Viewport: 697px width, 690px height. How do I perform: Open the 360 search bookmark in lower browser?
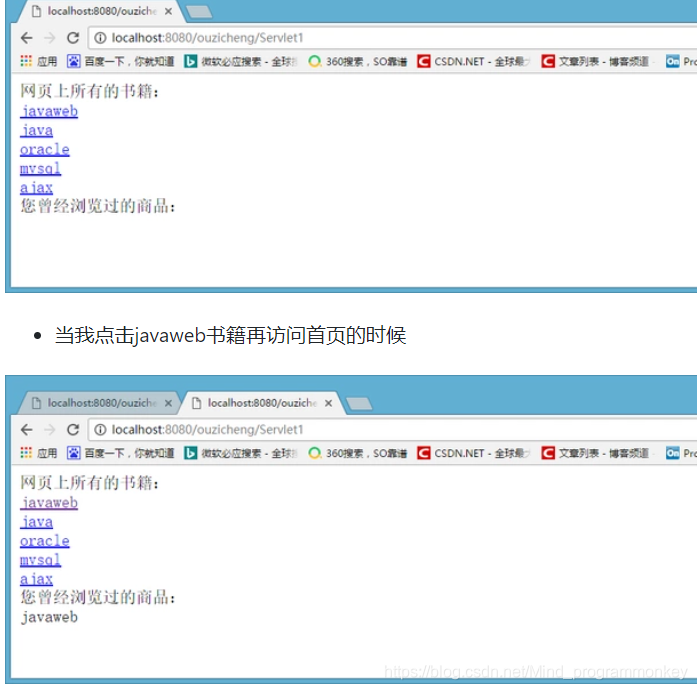(x=358, y=453)
